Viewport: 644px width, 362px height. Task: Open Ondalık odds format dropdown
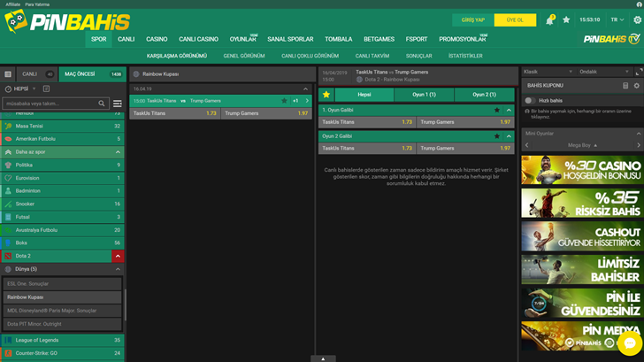click(x=603, y=72)
